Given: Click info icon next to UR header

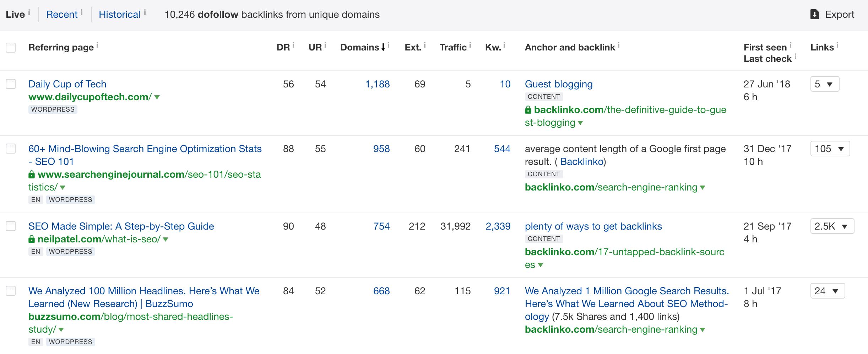Looking at the screenshot, I should (325, 45).
